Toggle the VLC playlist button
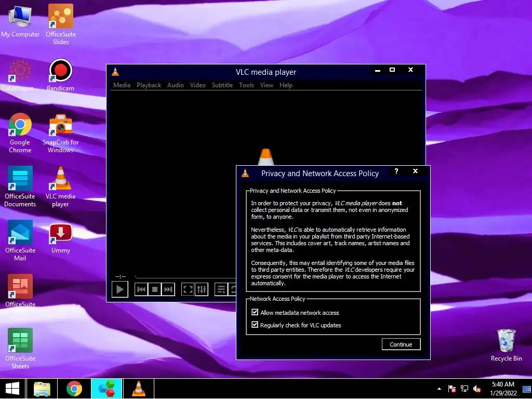 221,289
